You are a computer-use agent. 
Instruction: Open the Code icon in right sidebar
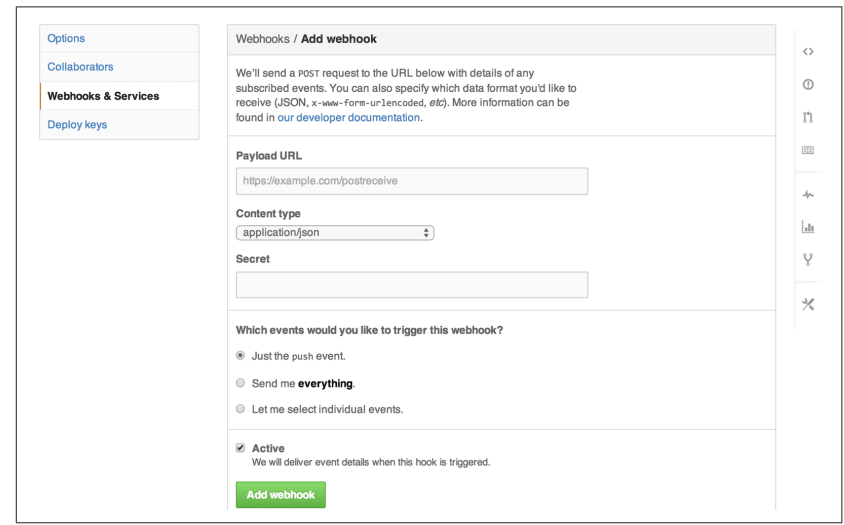point(808,52)
